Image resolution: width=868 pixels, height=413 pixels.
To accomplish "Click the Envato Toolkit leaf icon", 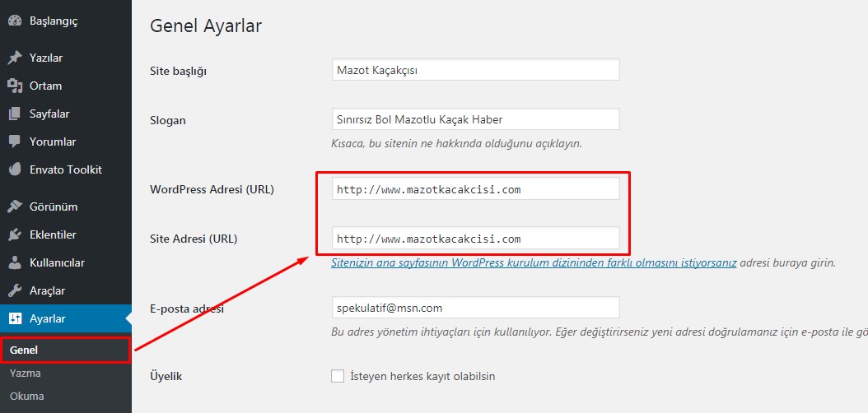I will pyautogui.click(x=14, y=169).
